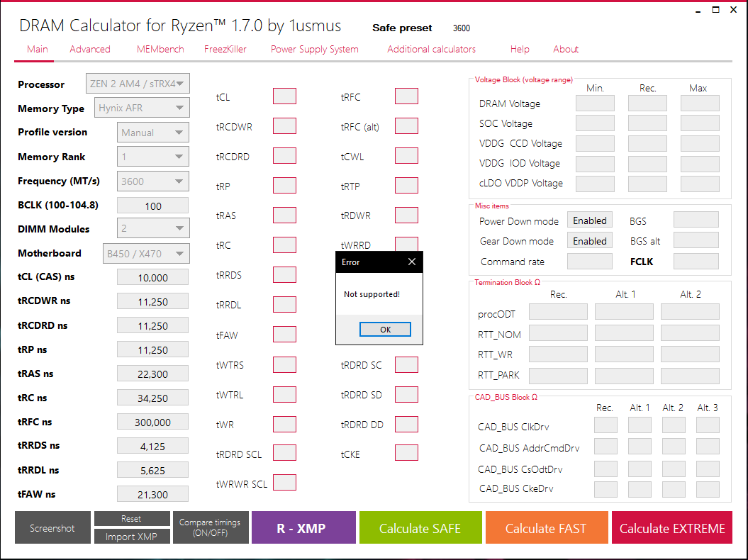Screen dimensions: 748x560
Task: Click CAD_BUS CkeDrv Alt. 3 field
Action: (x=708, y=489)
